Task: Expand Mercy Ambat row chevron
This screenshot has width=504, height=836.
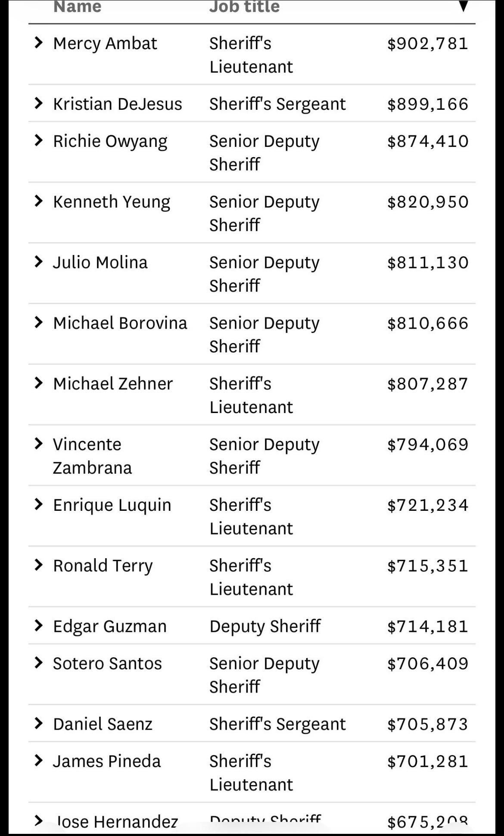Action: 39,43
